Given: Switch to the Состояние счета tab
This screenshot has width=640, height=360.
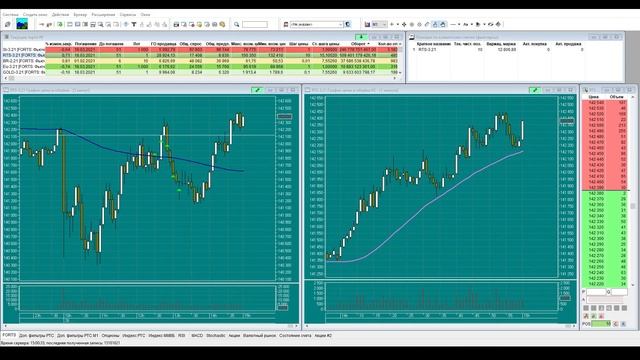Looking at the screenshot, I should click(x=295, y=336).
